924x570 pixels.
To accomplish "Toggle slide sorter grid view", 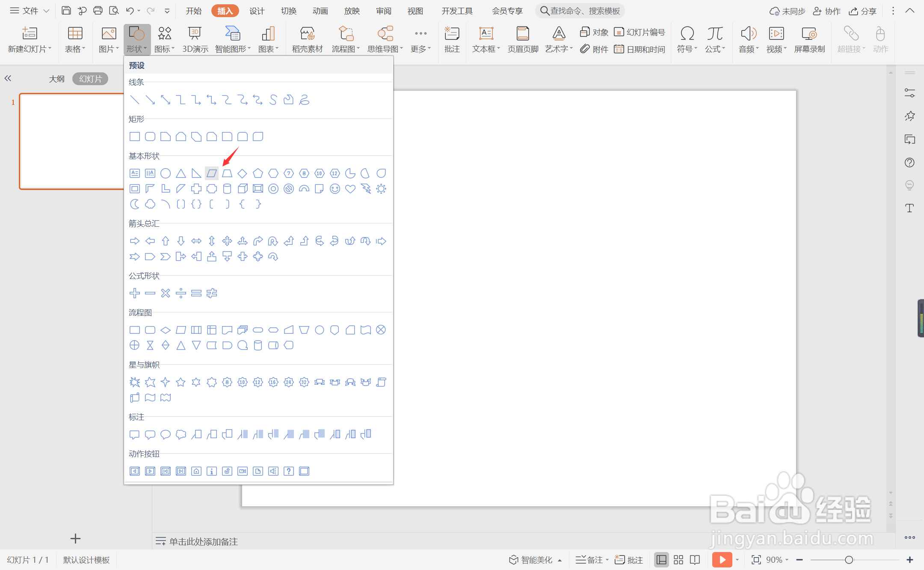I will point(678,560).
